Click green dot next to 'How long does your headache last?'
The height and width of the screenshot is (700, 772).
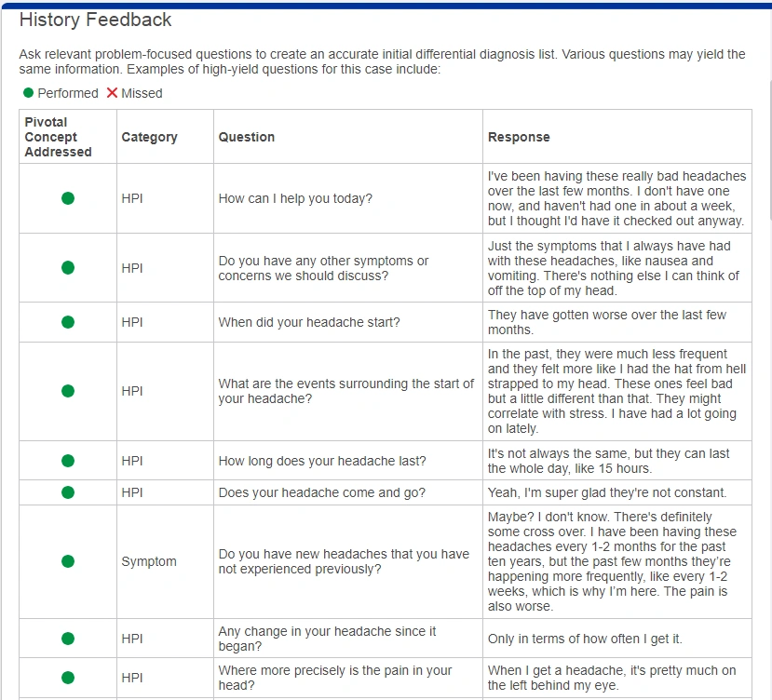click(x=68, y=461)
